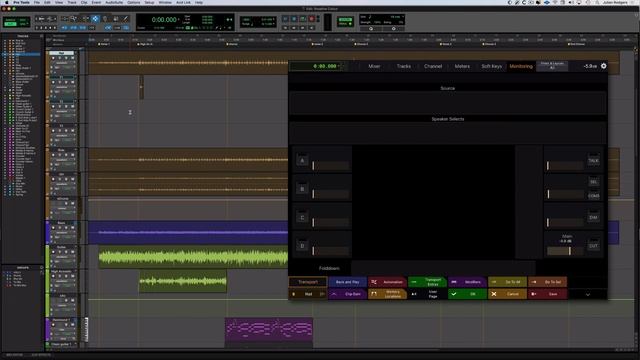The width and height of the screenshot is (640, 360).
Task: Click the Transport soft key page button
Action: [308, 282]
